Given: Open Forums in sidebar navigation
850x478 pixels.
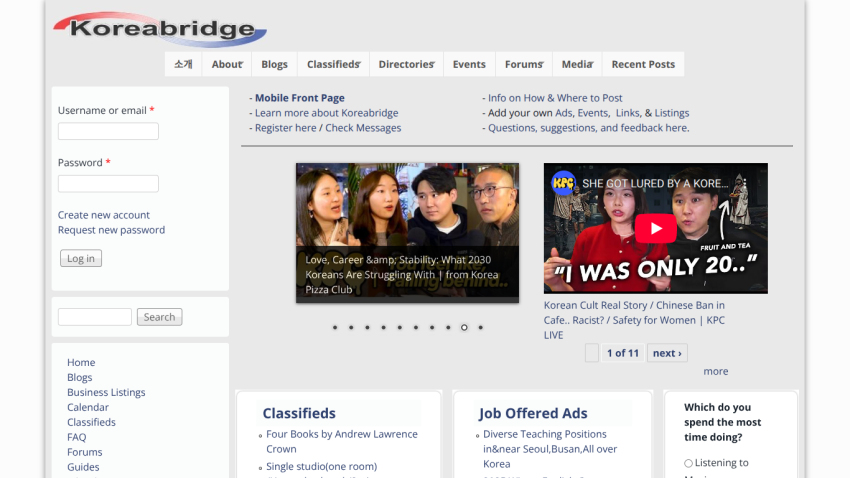Looking at the screenshot, I should click(85, 452).
